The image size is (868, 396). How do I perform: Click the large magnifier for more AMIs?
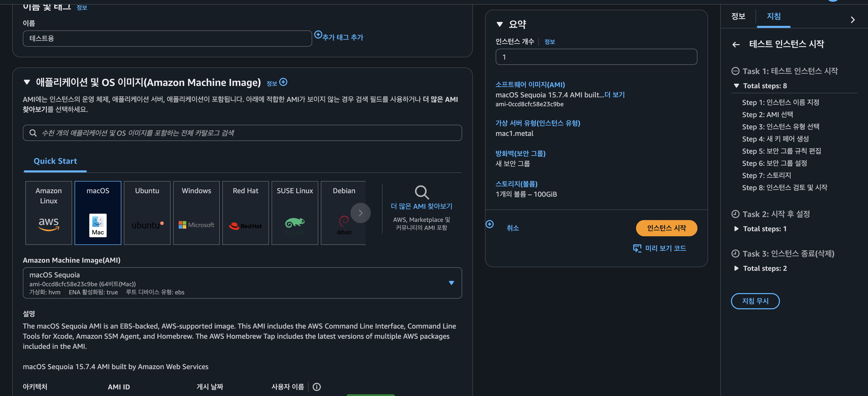pos(422,192)
